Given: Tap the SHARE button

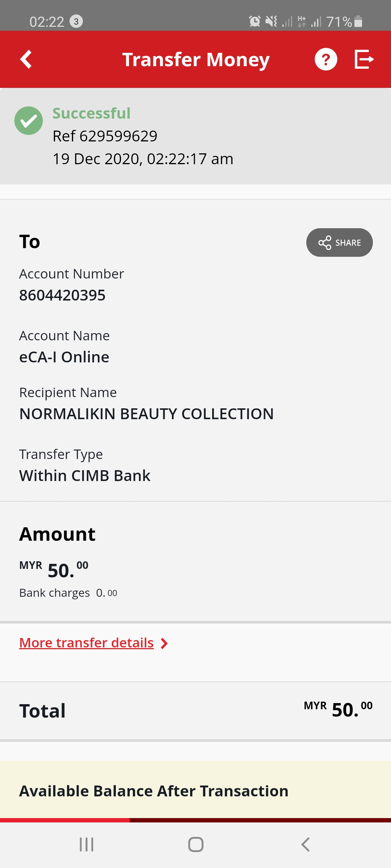Looking at the screenshot, I should point(340,243).
